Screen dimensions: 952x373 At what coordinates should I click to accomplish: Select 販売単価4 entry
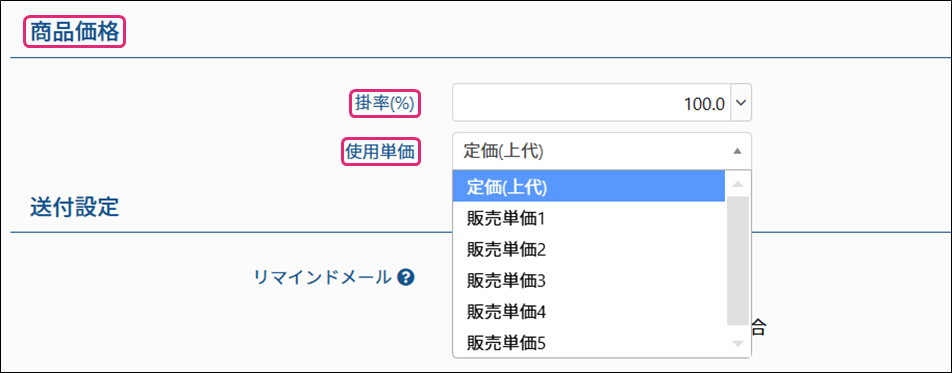[589, 312]
